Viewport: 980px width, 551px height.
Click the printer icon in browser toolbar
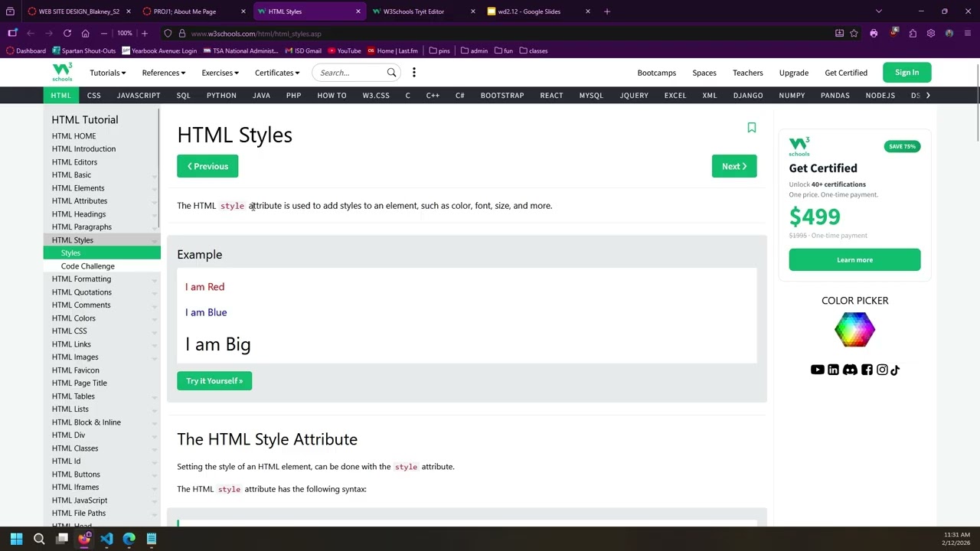click(x=874, y=34)
